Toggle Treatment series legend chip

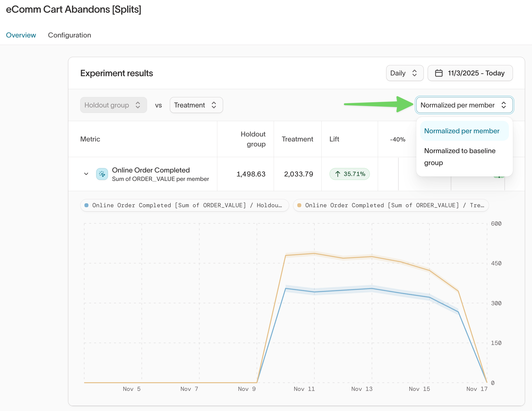click(x=391, y=205)
